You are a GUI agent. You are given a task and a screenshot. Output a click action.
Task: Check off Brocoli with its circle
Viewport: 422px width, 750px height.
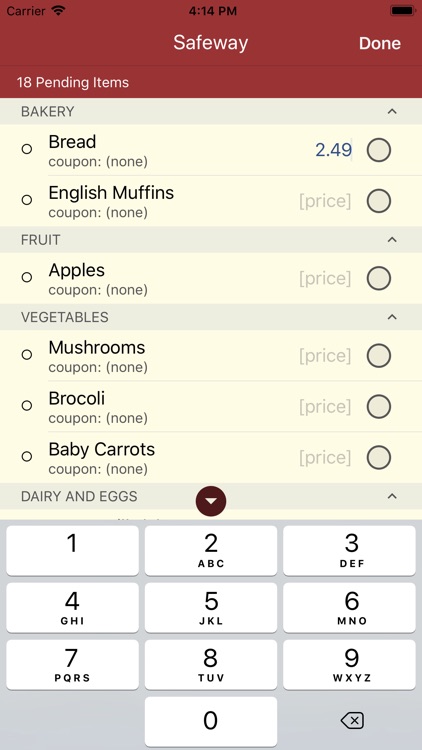[x=379, y=407]
